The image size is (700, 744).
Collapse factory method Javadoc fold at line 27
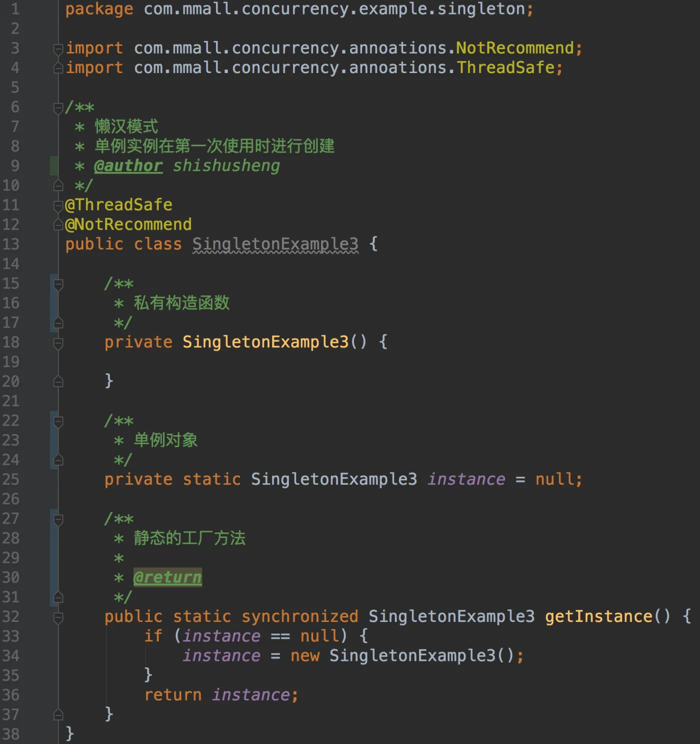(58, 519)
